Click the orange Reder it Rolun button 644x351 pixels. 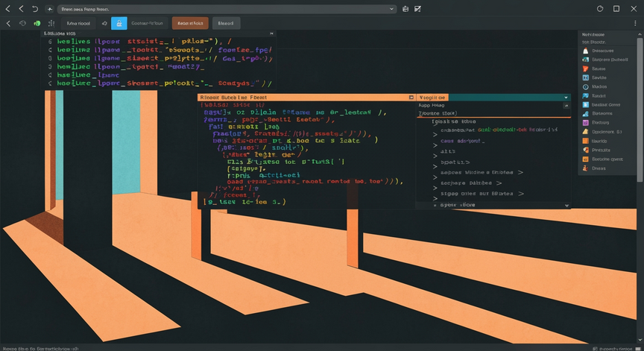point(190,23)
